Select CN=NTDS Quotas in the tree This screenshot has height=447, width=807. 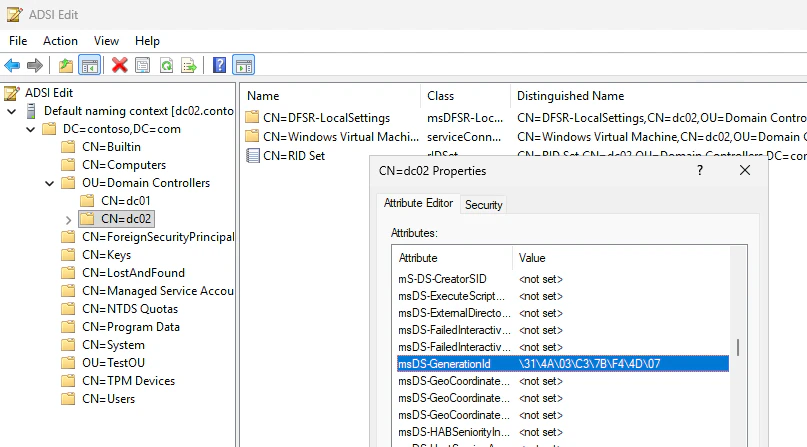coord(130,309)
